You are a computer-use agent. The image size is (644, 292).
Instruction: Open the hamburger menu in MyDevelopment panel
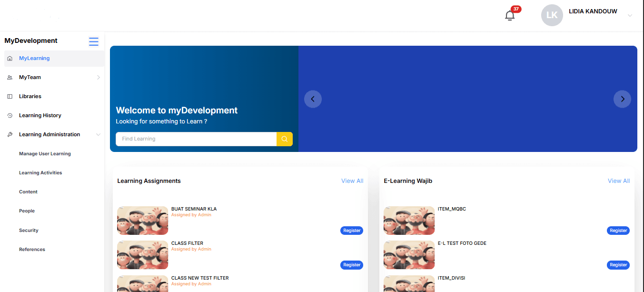[93, 41]
